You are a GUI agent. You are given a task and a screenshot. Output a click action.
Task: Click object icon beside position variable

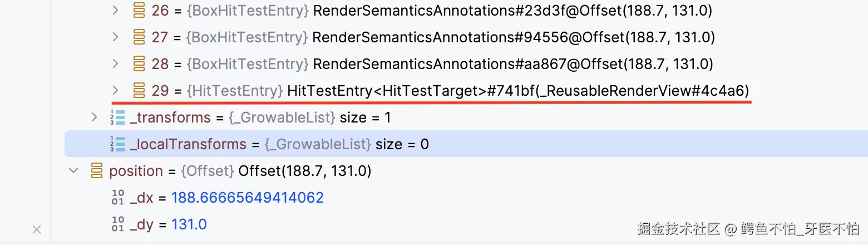pos(96,171)
